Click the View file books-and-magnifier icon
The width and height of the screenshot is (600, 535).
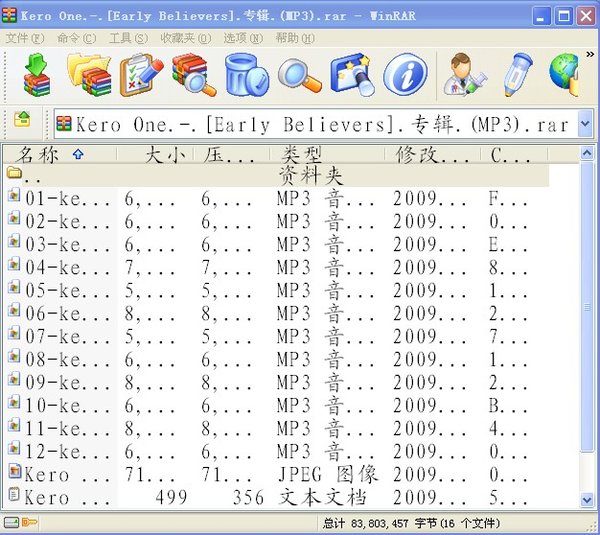pos(194,75)
